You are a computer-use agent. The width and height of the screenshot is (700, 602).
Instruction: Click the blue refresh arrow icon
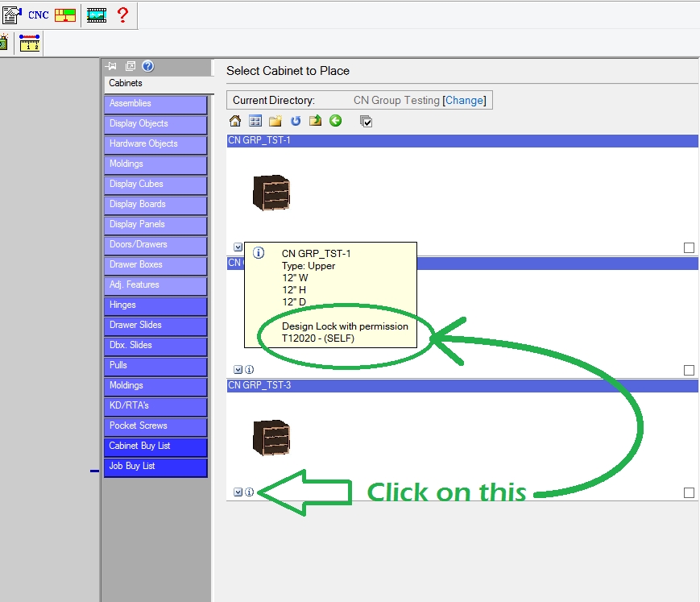pyautogui.click(x=296, y=121)
